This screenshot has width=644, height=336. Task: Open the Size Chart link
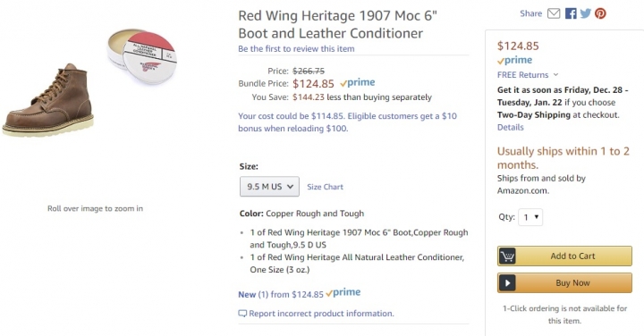pyautogui.click(x=325, y=187)
